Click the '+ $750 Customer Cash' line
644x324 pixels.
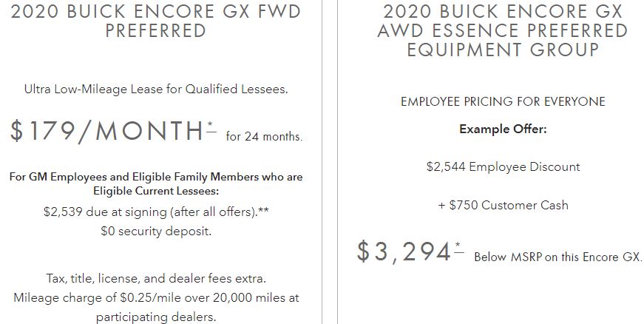pyautogui.click(x=503, y=205)
